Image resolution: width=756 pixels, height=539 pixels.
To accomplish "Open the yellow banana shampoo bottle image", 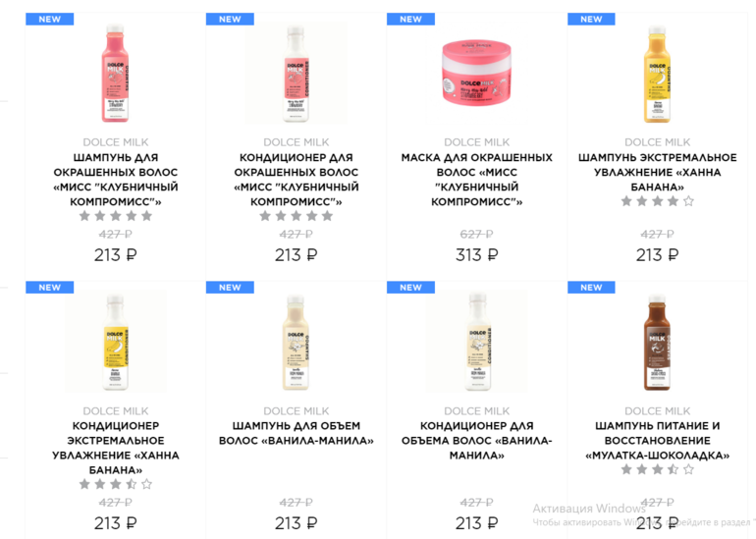I will [x=657, y=74].
